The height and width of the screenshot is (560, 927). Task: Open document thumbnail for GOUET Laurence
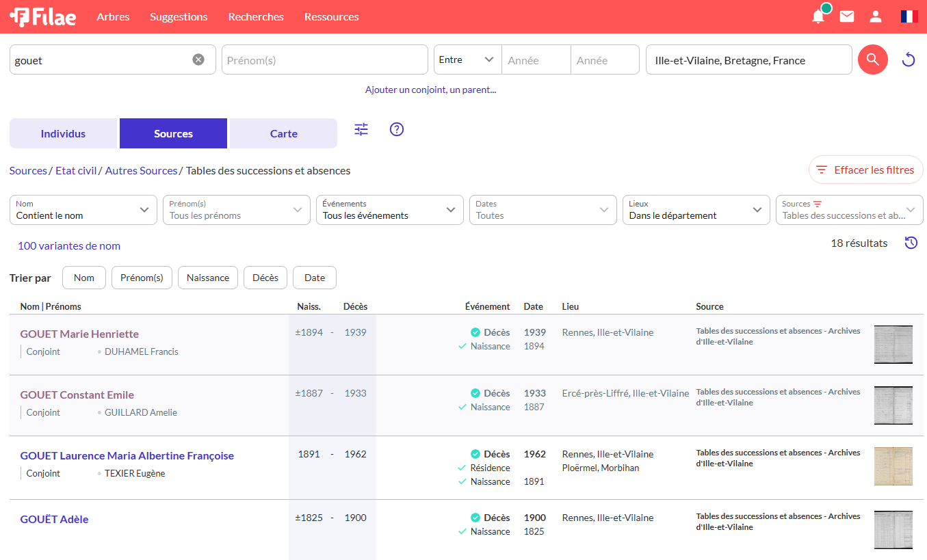[893, 466]
